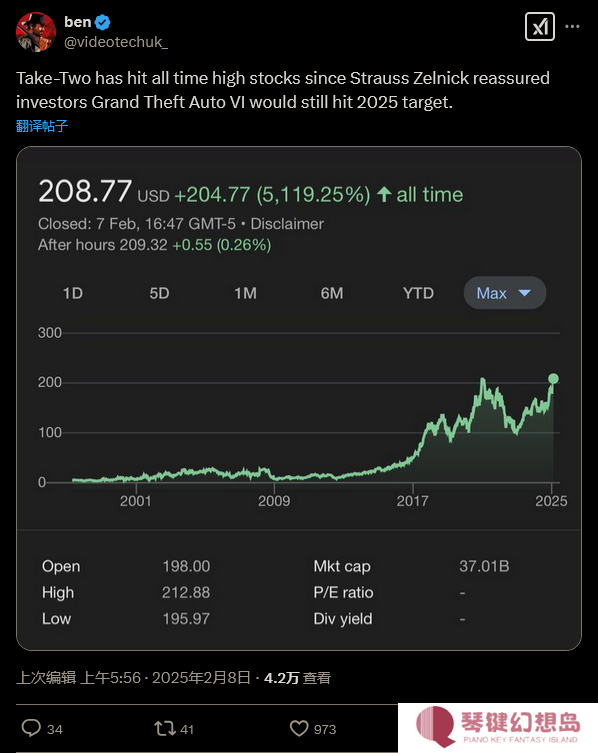
Task: Select the 5D range tab
Action: click(x=159, y=293)
